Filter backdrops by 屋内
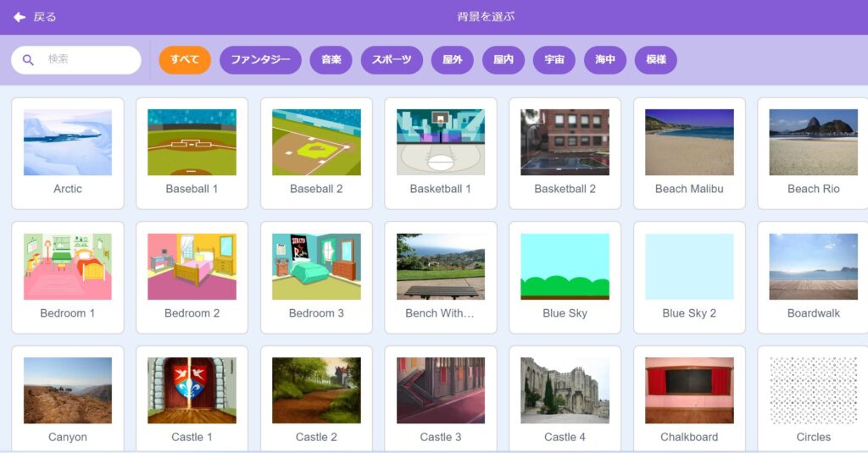The width and height of the screenshot is (868, 453). (504, 60)
